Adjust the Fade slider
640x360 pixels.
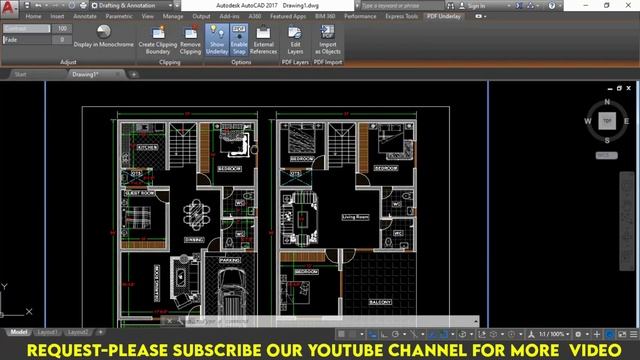[27, 40]
